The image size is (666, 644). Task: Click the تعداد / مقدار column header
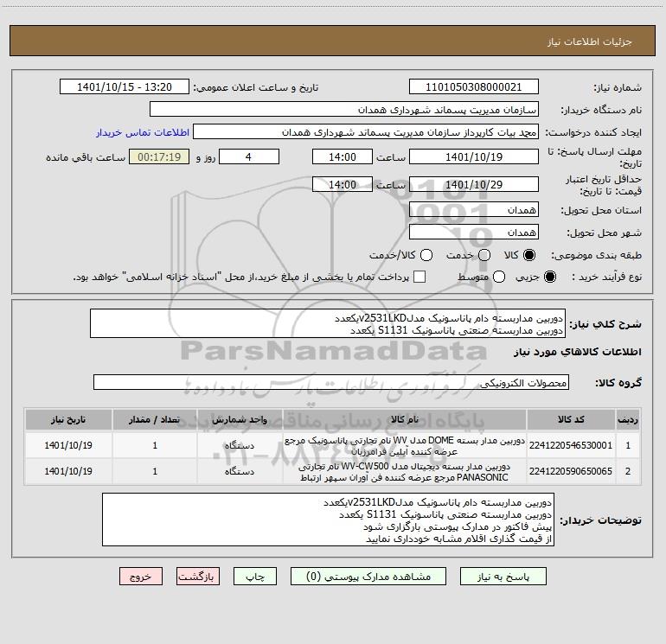155,419
